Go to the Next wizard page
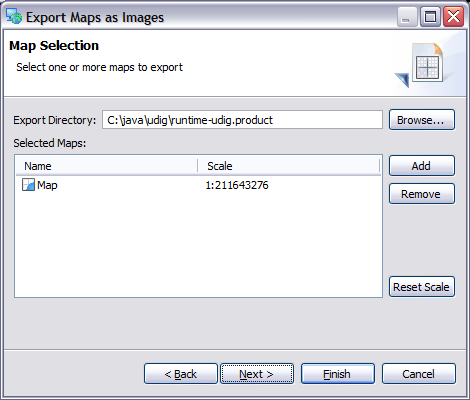Viewport: 470px width, 400px height. pyautogui.click(x=257, y=374)
